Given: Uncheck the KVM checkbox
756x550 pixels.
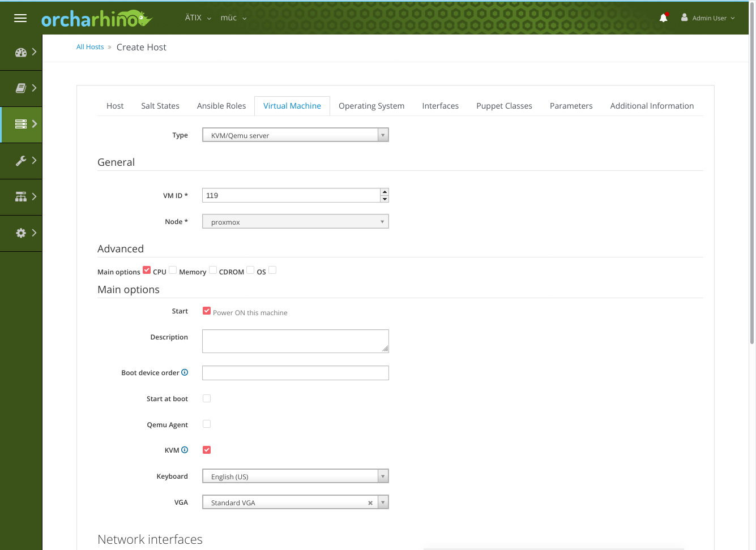Looking at the screenshot, I should click(207, 450).
